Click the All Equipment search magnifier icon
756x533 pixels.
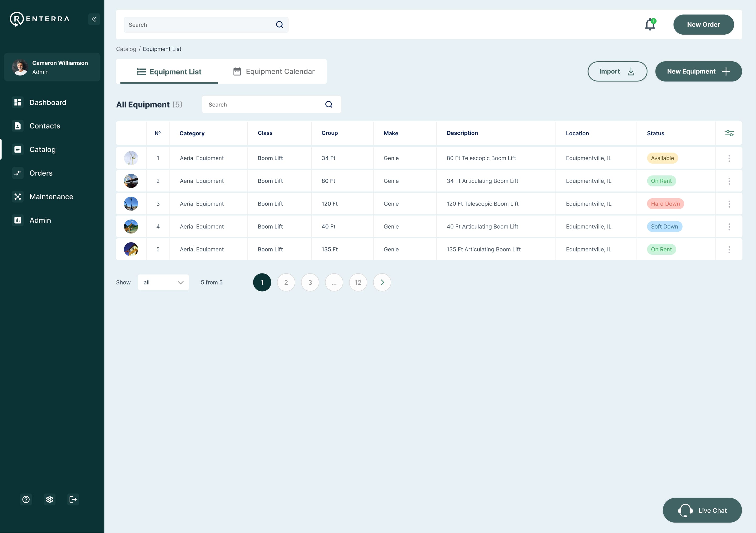(x=329, y=104)
